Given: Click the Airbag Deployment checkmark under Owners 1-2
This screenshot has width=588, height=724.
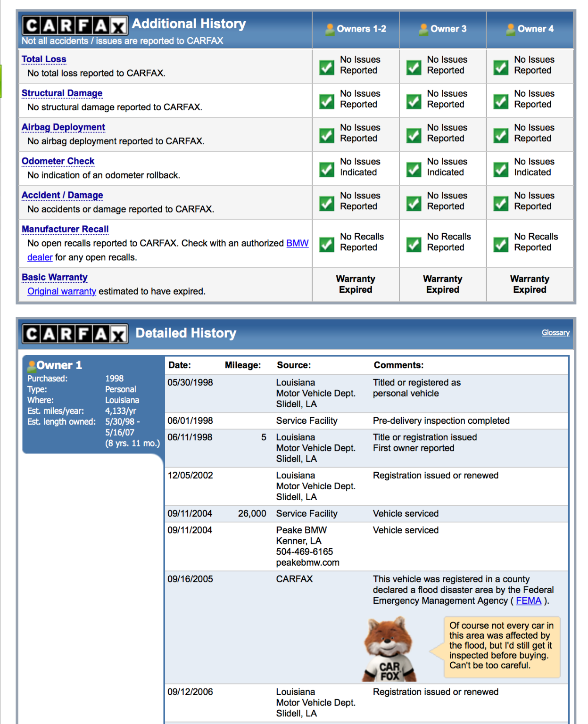Looking at the screenshot, I should [327, 135].
